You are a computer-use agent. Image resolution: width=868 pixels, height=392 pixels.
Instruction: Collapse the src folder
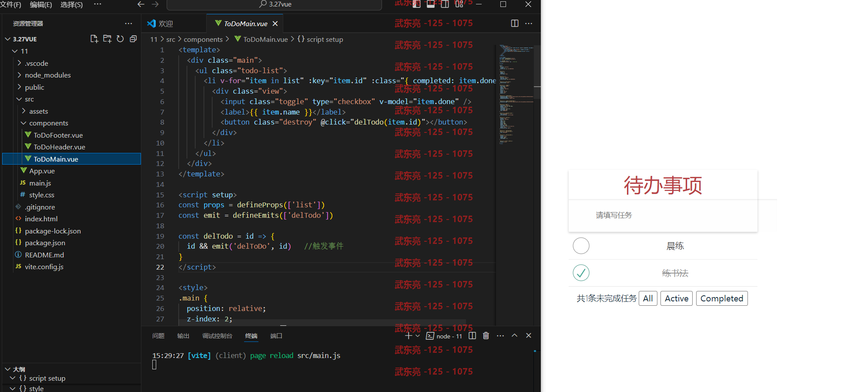click(x=20, y=99)
